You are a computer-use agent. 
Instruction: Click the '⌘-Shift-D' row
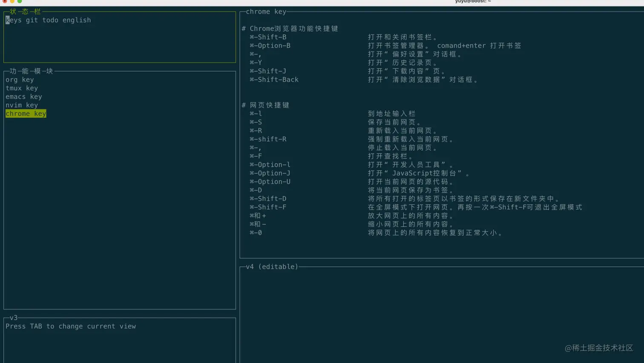click(405, 199)
